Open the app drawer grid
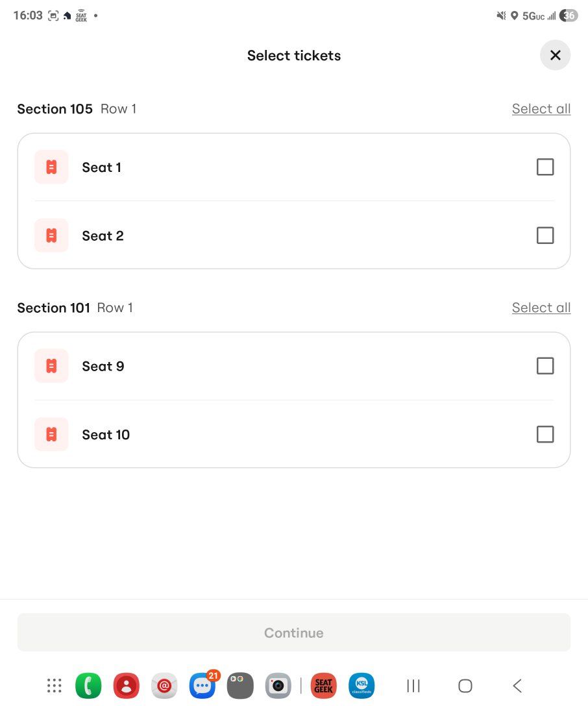This screenshot has width=588, height=706. [55, 686]
